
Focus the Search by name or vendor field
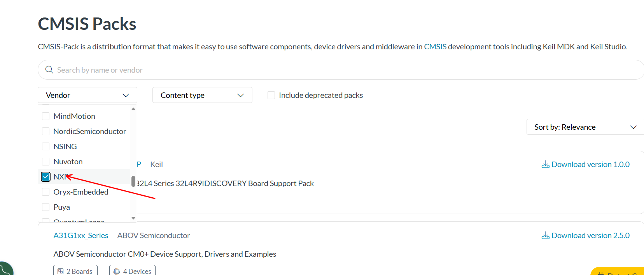pos(341,70)
